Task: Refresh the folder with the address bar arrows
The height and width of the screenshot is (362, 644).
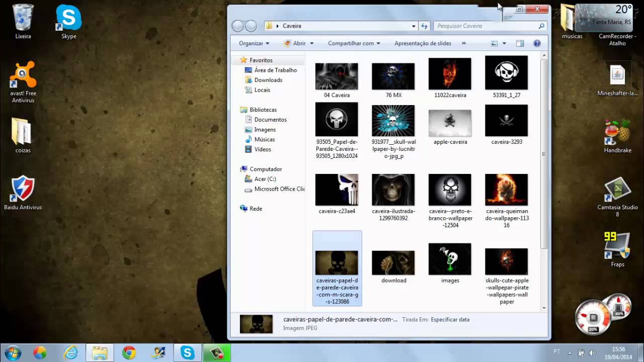Action: (425, 26)
